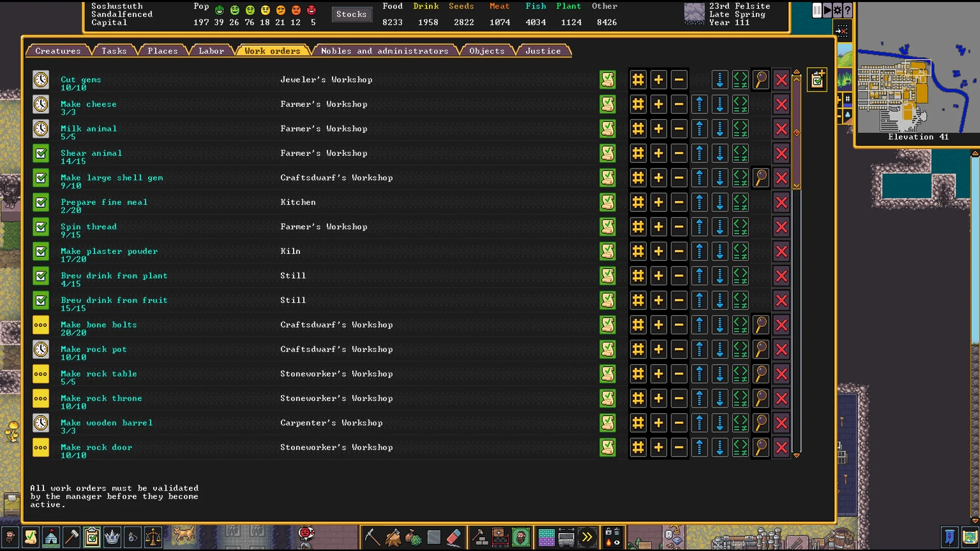Open conditions for Make cheese order
This screenshot has height=551, width=980.
point(740,104)
